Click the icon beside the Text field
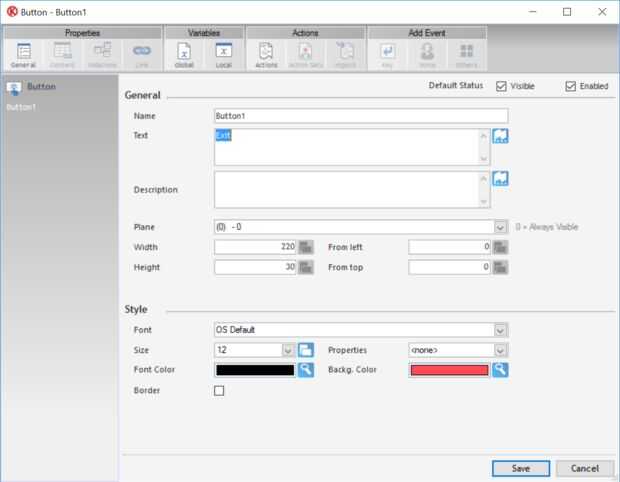The height and width of the screenshot is (482, 620). tap(500, 136)
